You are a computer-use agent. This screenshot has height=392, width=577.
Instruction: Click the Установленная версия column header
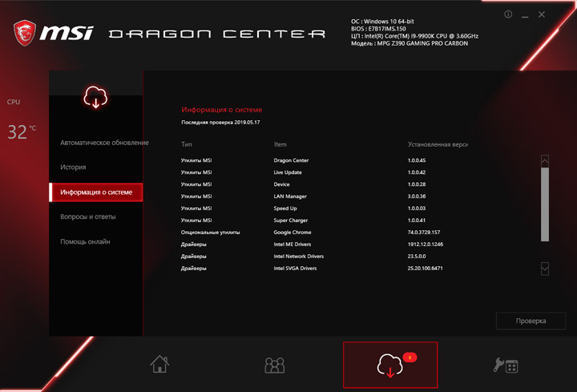coord(438,144)
